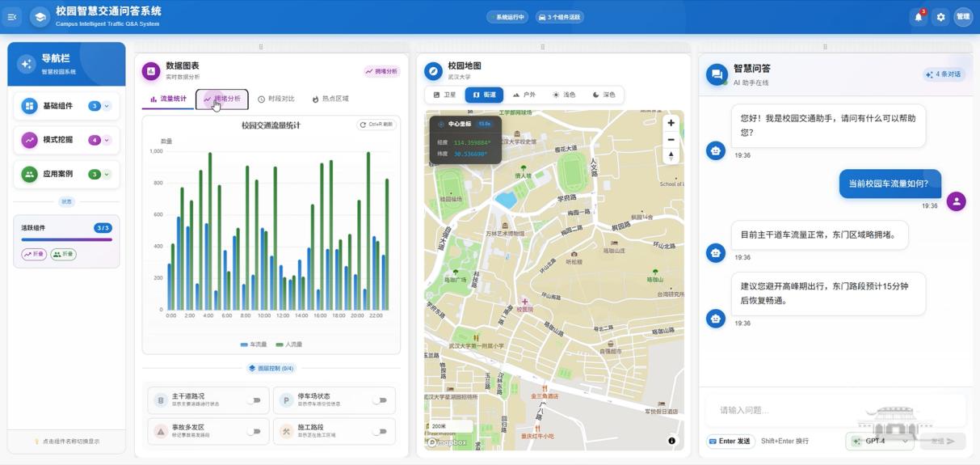Click the purple user avatar in chat
This screenshot has width=980, height=465.
click(957, 201)
